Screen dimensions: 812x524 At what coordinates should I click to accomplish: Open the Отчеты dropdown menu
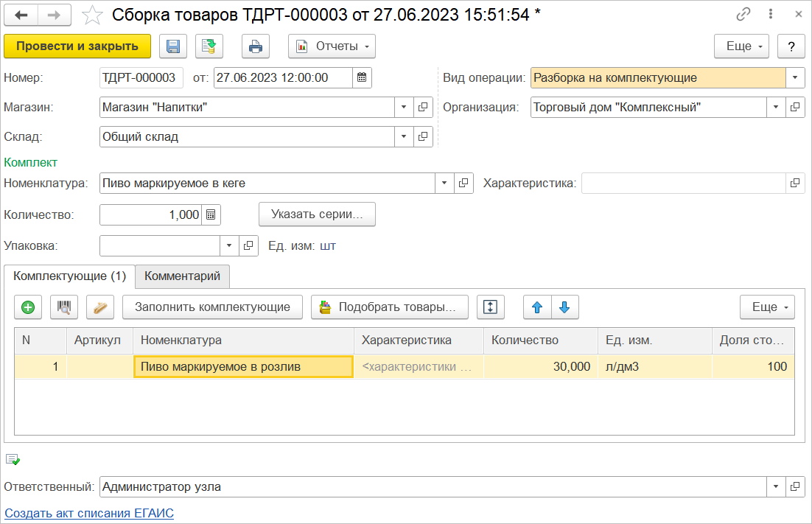(332, 46)
